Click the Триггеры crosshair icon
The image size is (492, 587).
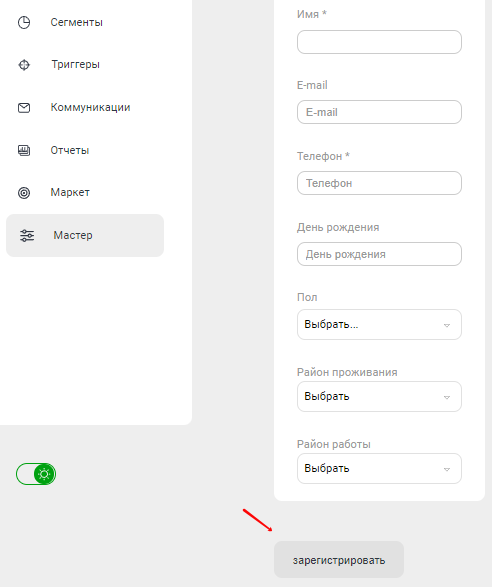pyautogui.click(x=24, y=65)
